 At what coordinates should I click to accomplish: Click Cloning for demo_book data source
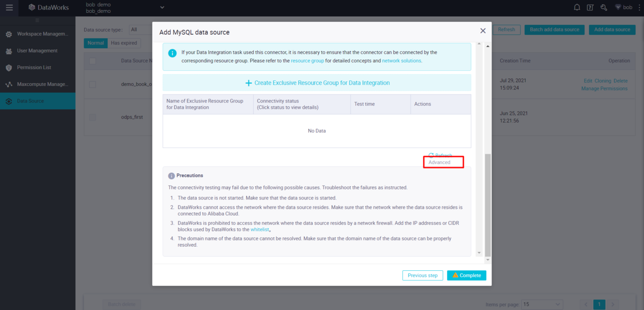(x=603, y=81)
